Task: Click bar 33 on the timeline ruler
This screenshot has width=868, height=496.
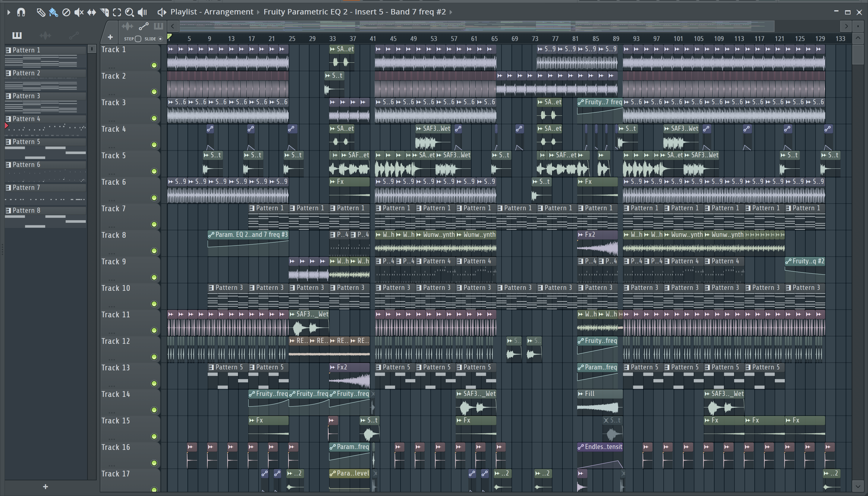Action: 332,39
